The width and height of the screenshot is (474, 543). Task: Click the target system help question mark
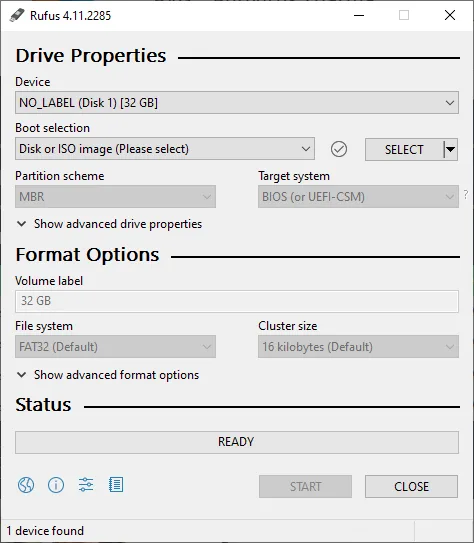click(x=466, y=194)
